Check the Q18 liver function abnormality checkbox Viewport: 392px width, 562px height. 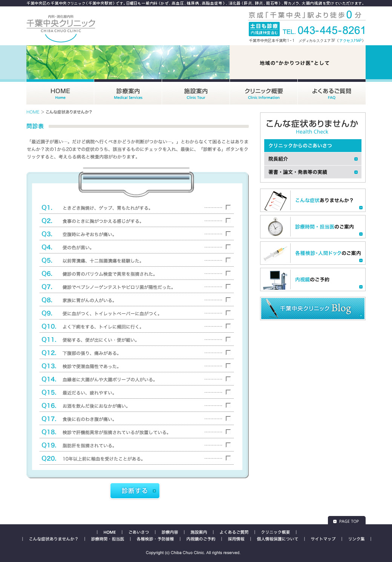[228, 431]
